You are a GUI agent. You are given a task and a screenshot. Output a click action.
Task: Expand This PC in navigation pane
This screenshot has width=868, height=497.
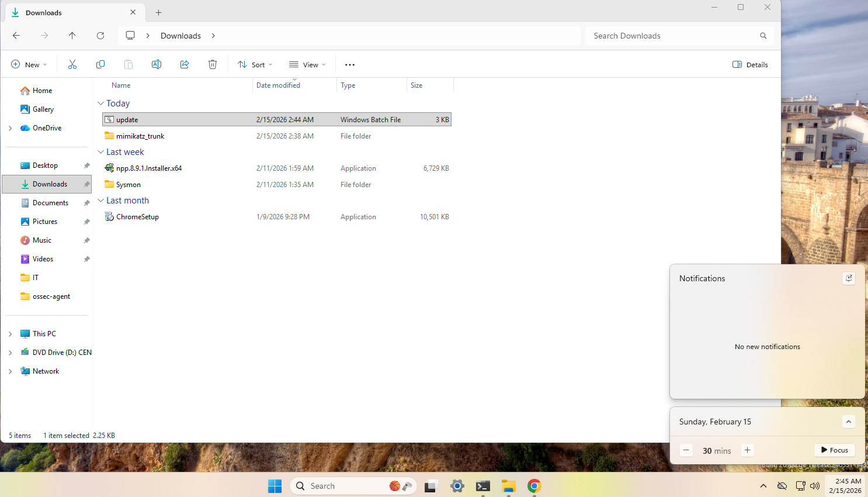[x=11, y=334]
